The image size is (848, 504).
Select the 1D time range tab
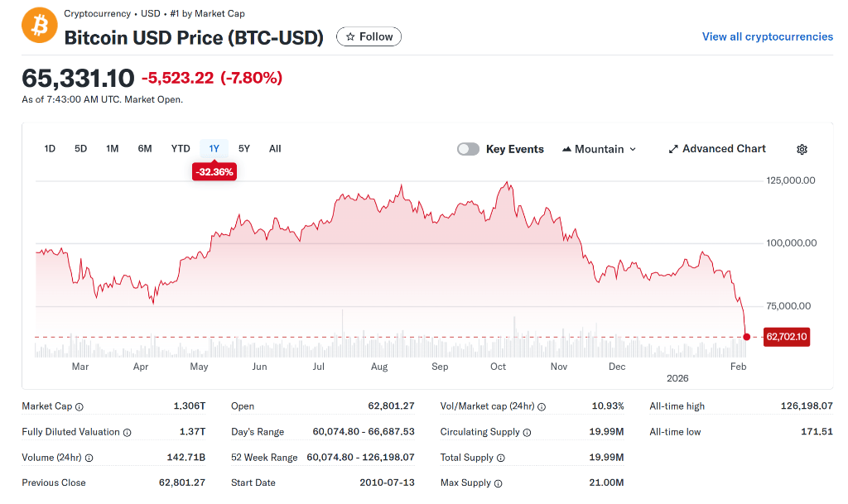tap(50, 149)
